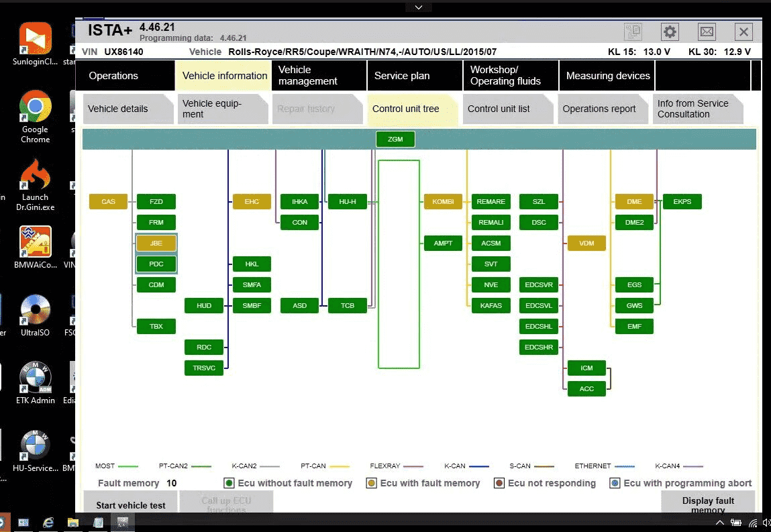Screen dimensions: 771x532
Task: Click the FLEXRAY bus legend label
Action: point(385,466)
